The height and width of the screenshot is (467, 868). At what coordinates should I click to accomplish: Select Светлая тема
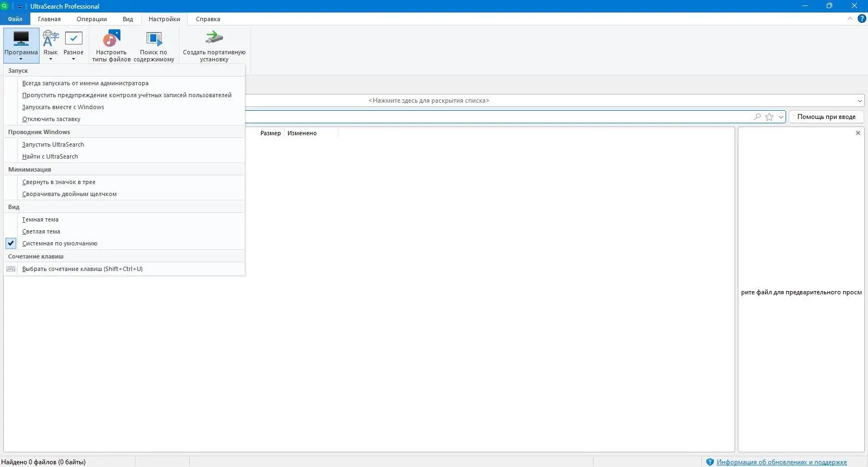pos(124,231)
